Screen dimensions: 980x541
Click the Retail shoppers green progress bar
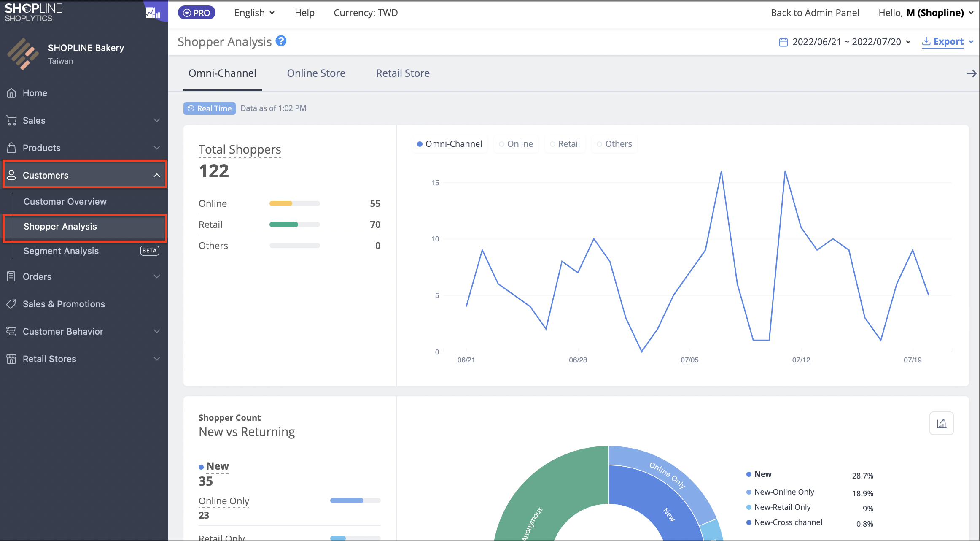pyautogui.click(x=295, y=225)
